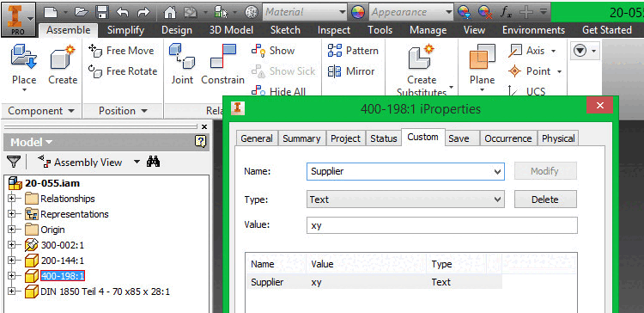Click the Plane work feature tool

coord(482,68)
